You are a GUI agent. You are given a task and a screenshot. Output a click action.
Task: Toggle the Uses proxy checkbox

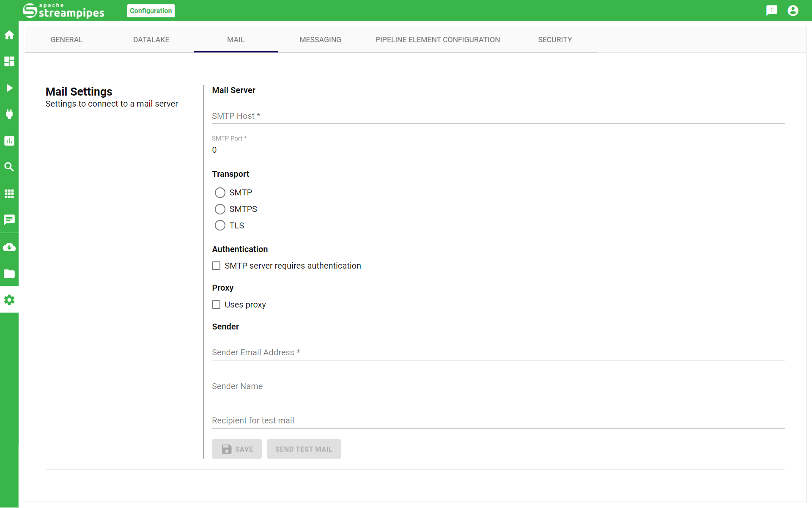tap(217, 304)
